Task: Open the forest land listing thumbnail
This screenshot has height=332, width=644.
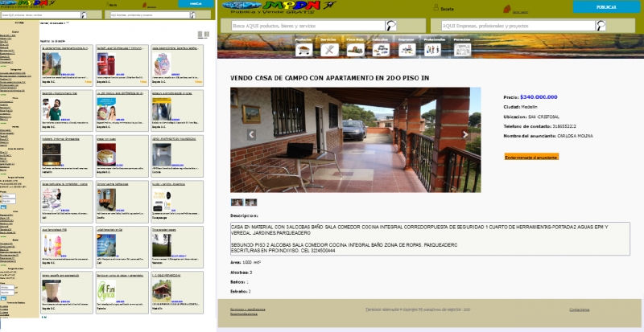Action: coord(162,245)
